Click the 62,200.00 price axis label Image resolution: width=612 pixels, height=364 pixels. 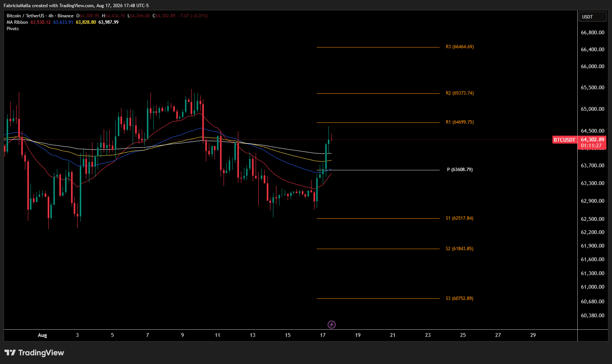[593, 232]
